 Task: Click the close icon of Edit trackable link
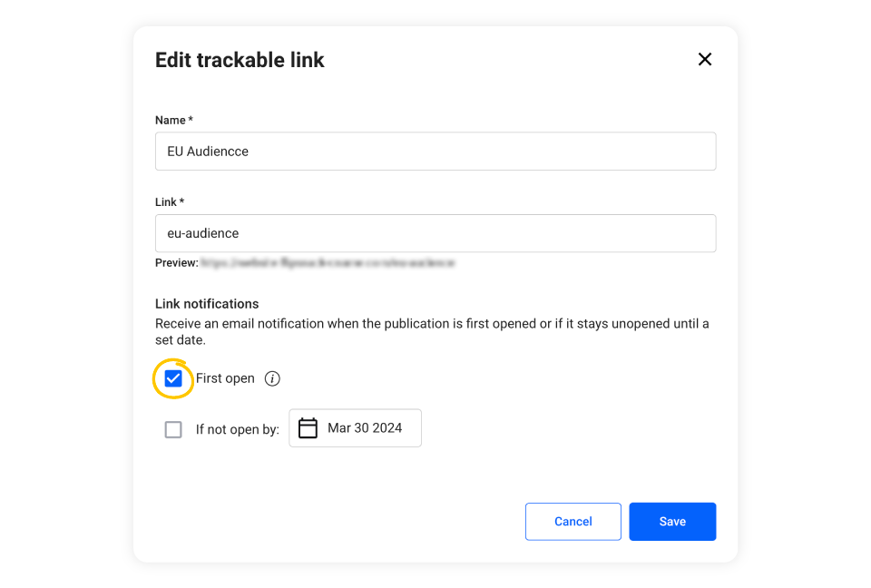point(705,59)
